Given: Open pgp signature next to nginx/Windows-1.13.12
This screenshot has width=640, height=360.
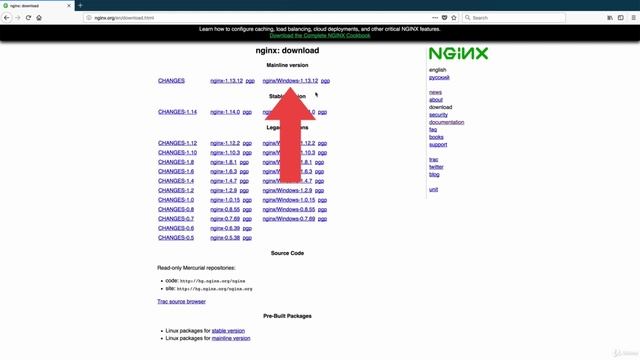Looking at the screenshot, I should coord(325,81).
